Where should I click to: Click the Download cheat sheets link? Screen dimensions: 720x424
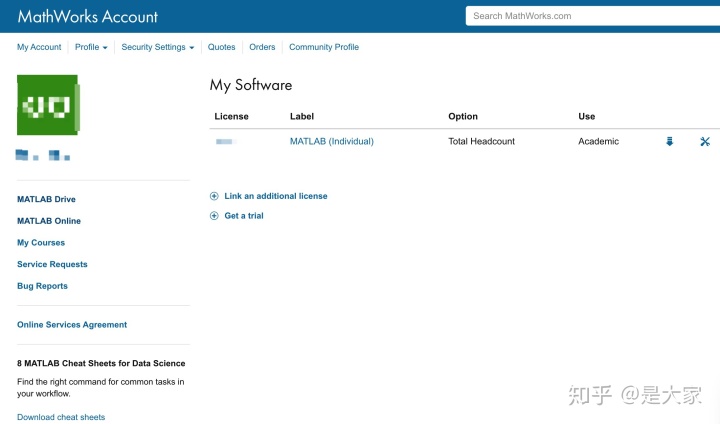pyautogui.click(x=61, y=417)
